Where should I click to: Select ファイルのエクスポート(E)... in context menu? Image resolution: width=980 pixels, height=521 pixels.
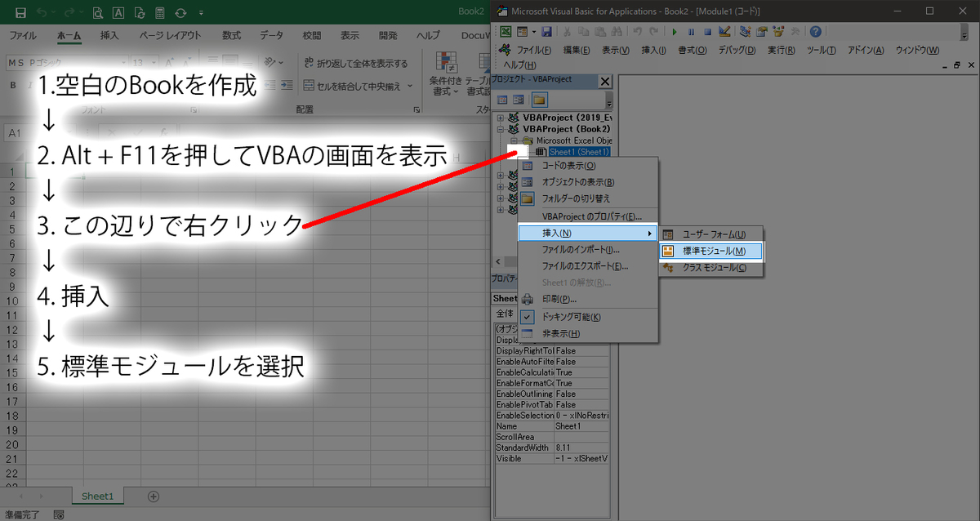pos(588,266)
